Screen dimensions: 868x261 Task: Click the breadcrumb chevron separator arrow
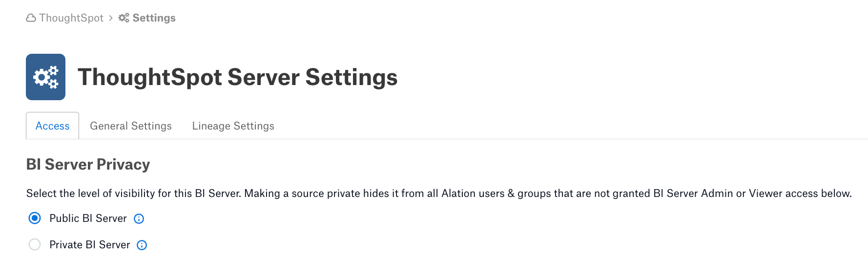coord(111,18)
